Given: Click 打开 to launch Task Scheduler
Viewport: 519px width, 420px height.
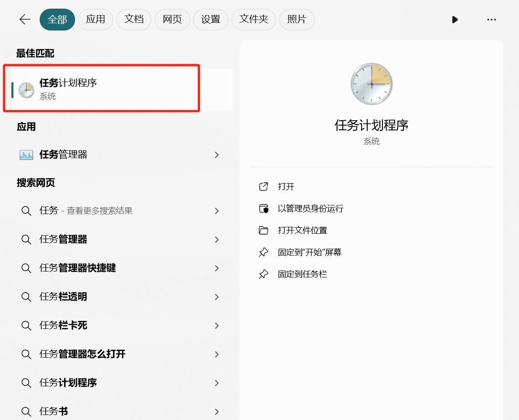Looking at the screenshot, I should pos(285,186).
